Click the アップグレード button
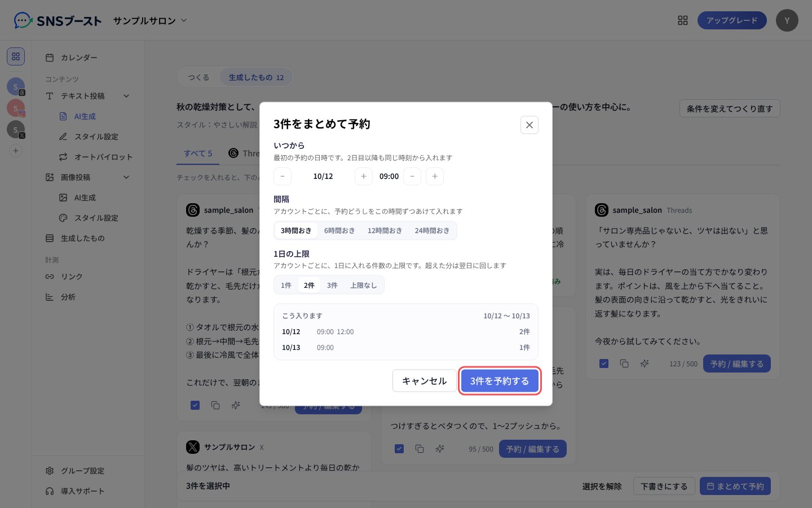 732,20
